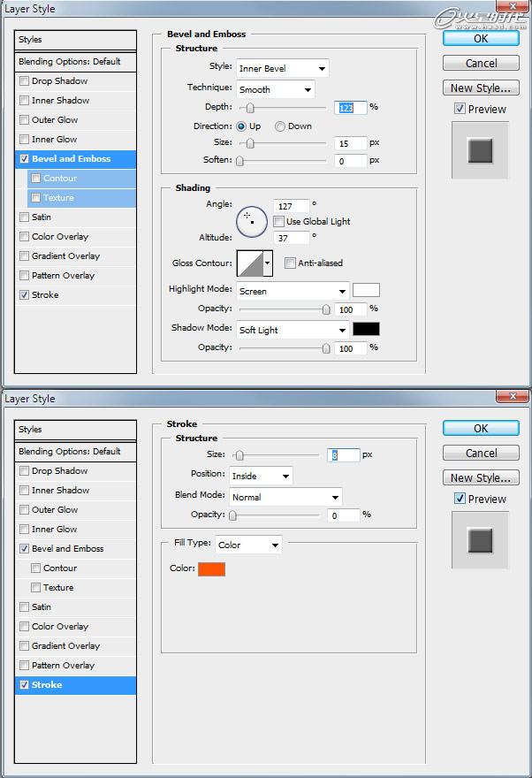Click the black Shadow Mode color swatch
This screenshot has width=532, height=778.
click(366, 329)
